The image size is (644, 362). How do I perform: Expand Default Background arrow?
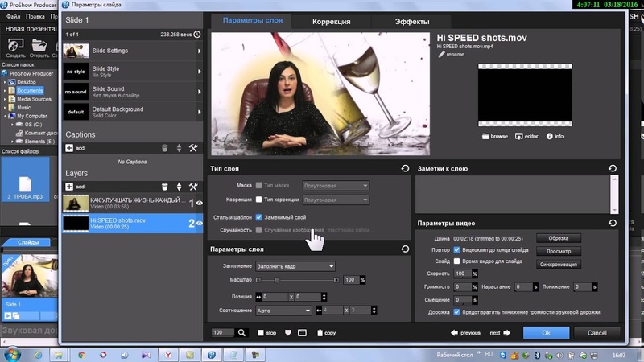pos(199,112)
